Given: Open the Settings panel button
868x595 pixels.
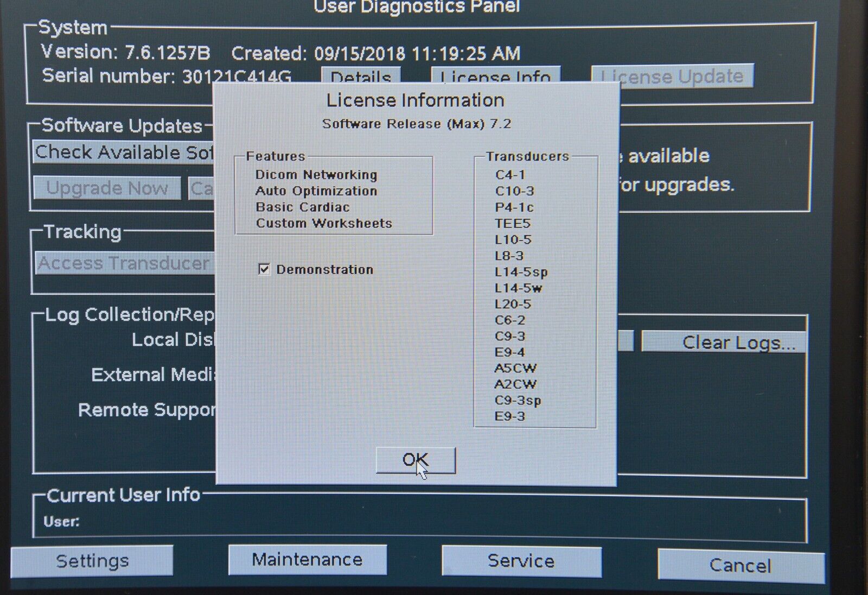Looking at the screenshot, I should click(92, 561).
